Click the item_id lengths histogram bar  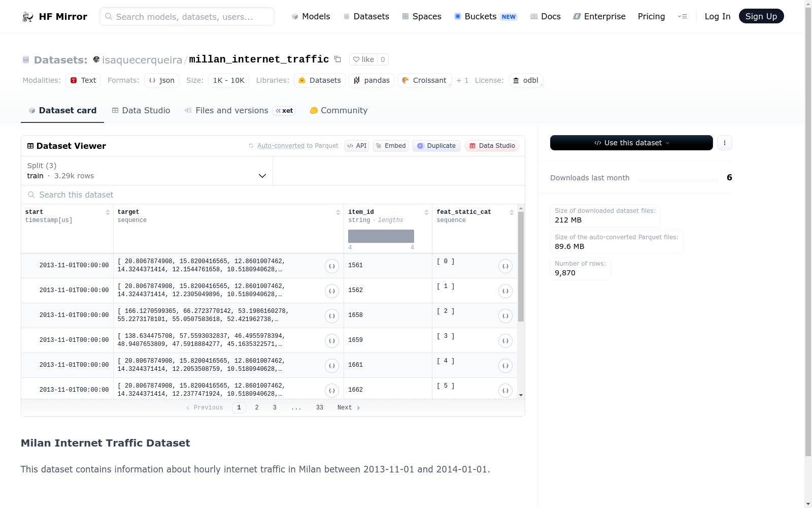coord(381,236)
